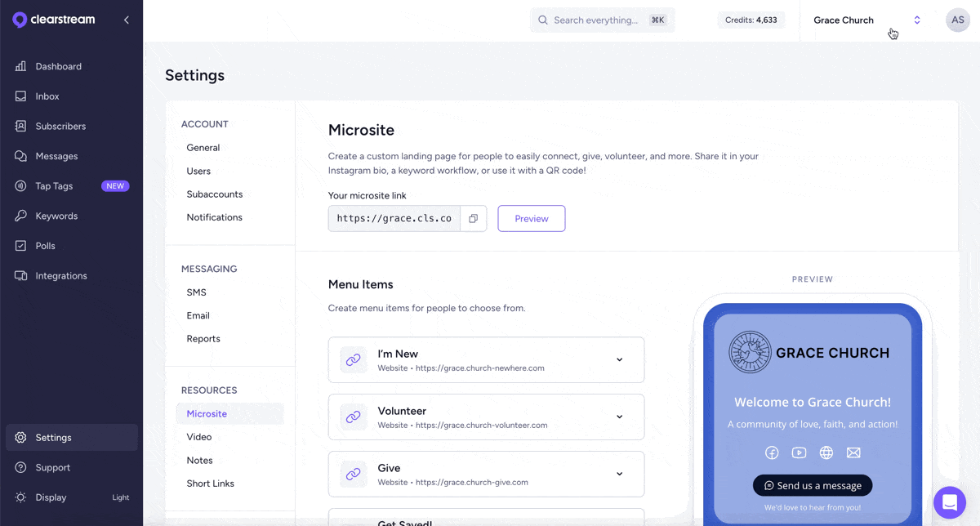This screenshot has height=526, width=980.
Task: Open Short Links under Resources
Action: (x=210, y=484)
